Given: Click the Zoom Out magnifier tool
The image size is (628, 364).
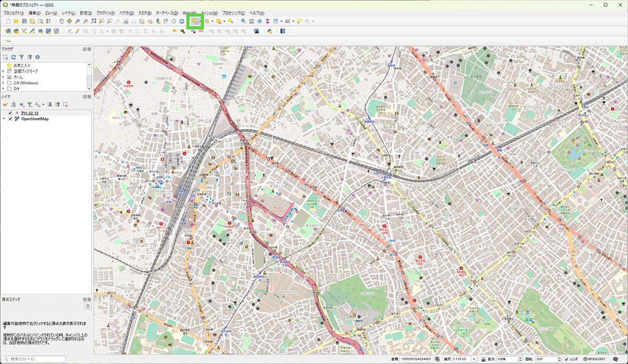Looking at the screenshot, I should click(85, 21).
